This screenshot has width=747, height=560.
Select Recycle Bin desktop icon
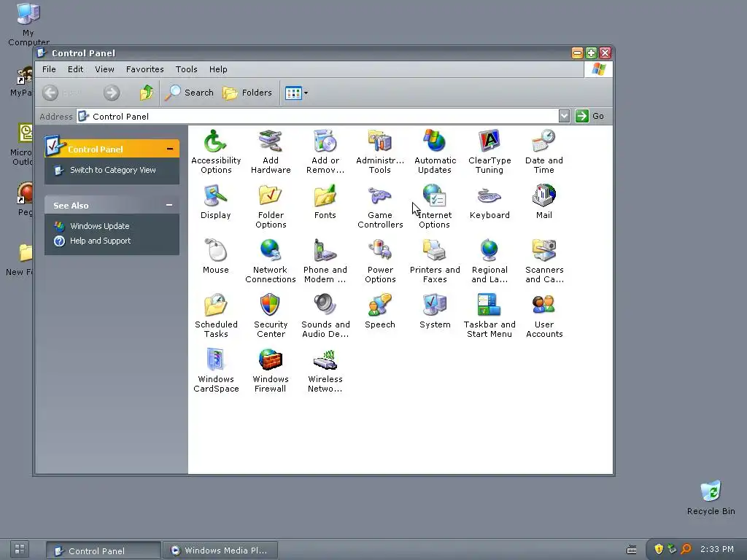tap(711, 497)
